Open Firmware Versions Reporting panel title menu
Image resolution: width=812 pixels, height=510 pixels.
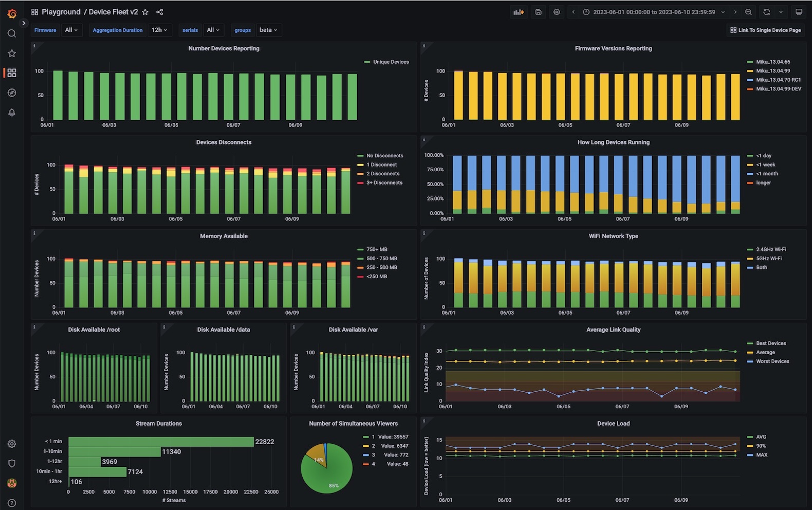[x=614, y=48]
